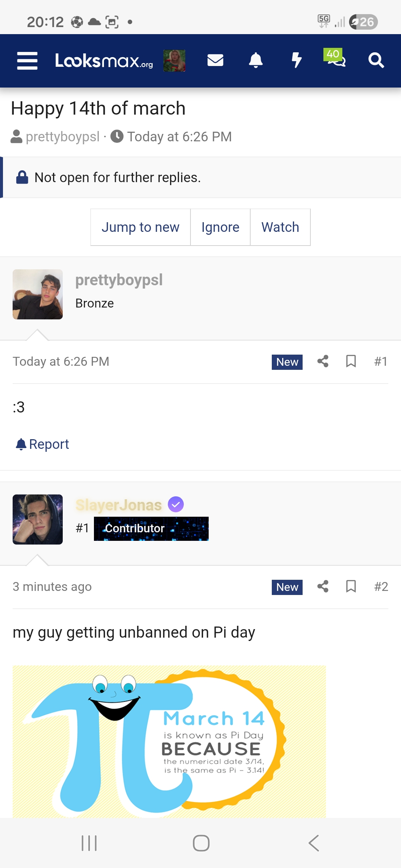
Task: Open the envelope messages inbox
Action: tap(215, 60)
